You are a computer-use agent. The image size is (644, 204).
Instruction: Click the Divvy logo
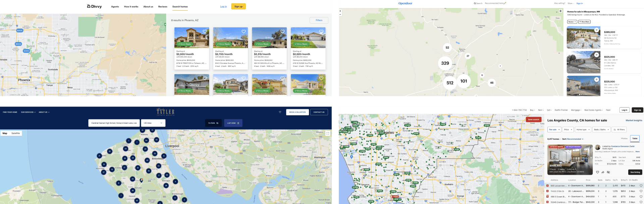tap(94, 6)
